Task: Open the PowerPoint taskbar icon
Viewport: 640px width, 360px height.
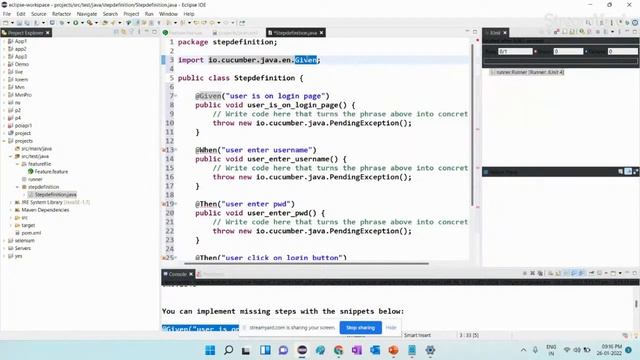Action: click(x=393, y=350)
